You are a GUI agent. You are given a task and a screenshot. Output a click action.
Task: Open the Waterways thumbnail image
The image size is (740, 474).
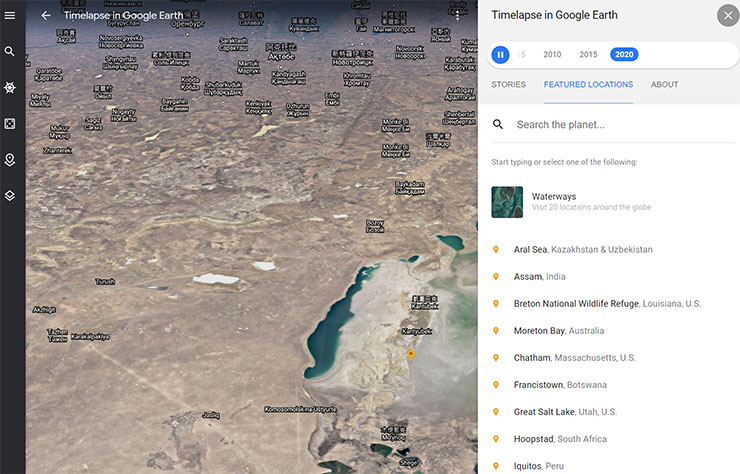[x=507, y=202]
